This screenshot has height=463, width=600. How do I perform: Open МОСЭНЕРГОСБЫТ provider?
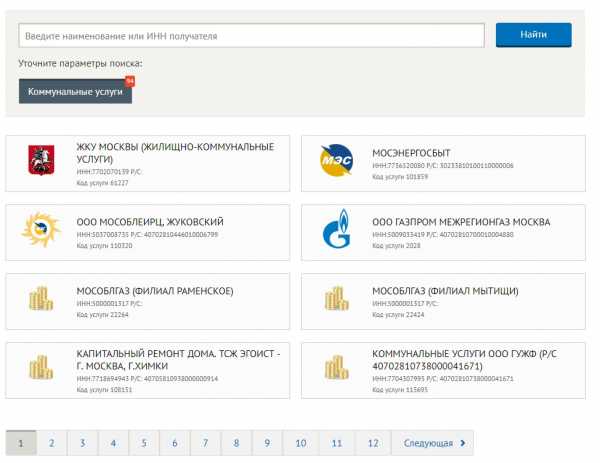point(443,163)
